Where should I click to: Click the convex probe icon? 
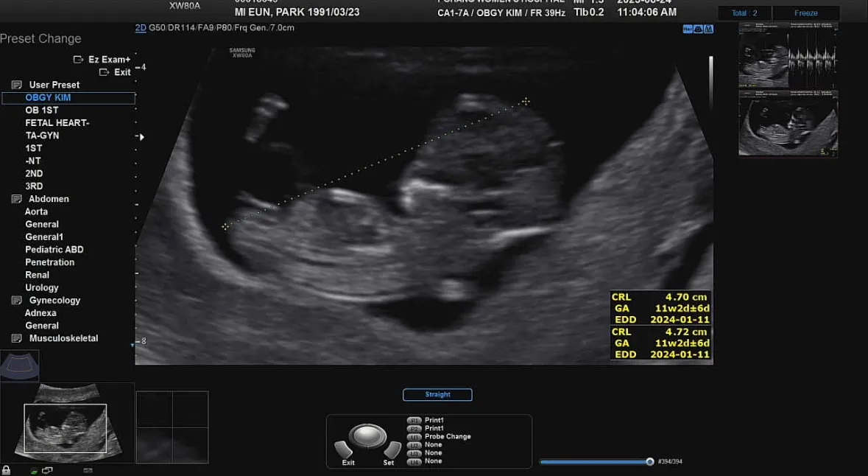(19, 365)
